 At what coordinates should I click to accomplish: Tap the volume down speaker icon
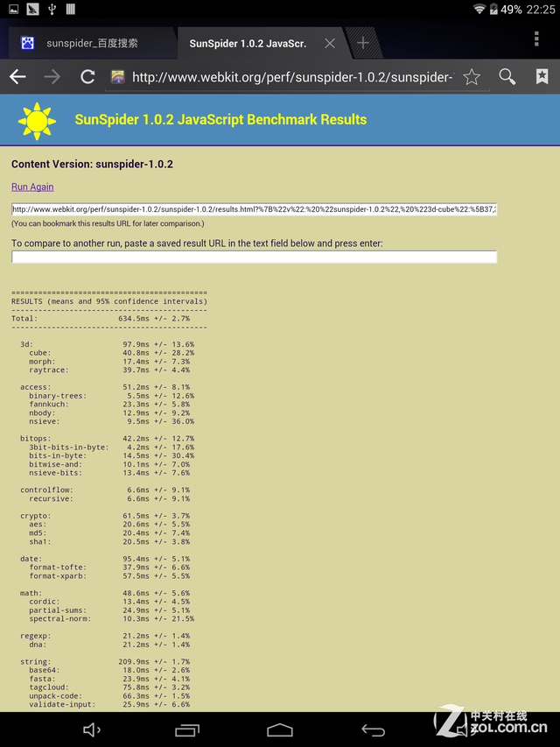(x=92, y=729)
